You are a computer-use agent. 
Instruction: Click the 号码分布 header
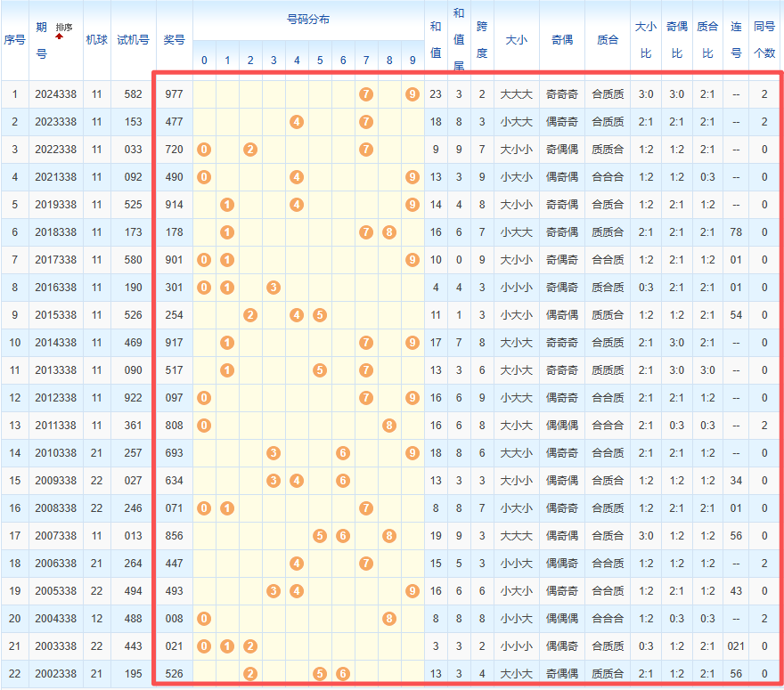point(308,20)
